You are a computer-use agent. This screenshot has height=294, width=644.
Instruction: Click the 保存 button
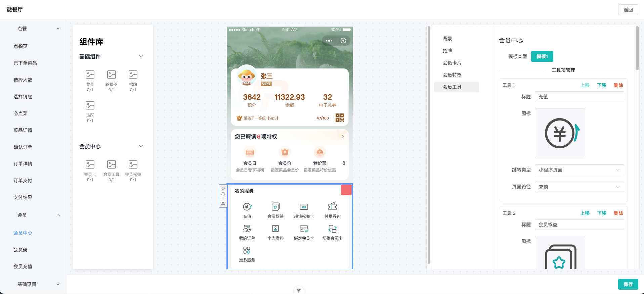pos(628,284)
